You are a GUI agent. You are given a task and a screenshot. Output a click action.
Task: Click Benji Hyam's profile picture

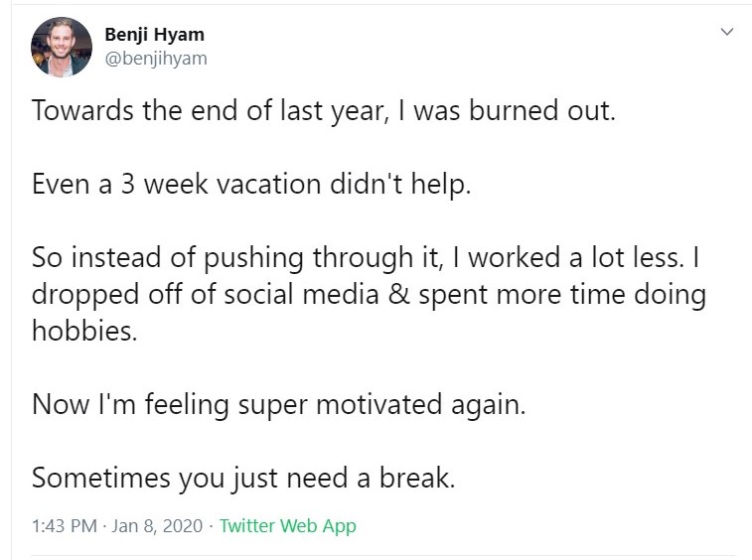click(x=62, y=47)
